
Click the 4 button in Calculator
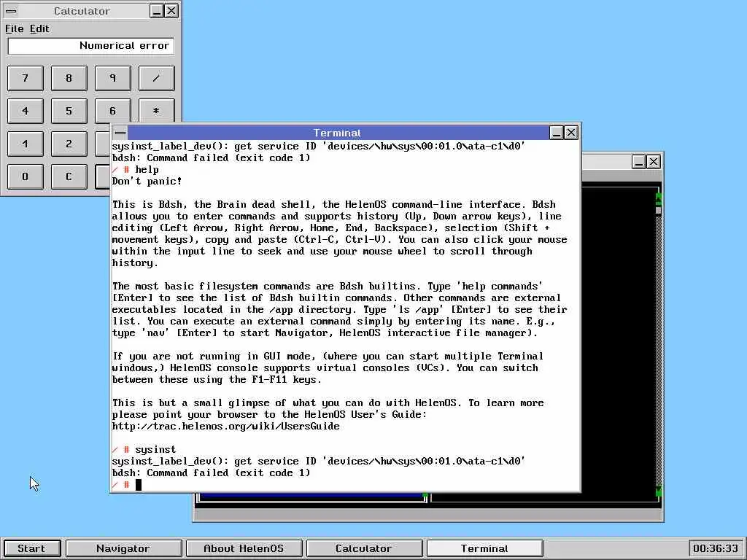pos(26,111)
